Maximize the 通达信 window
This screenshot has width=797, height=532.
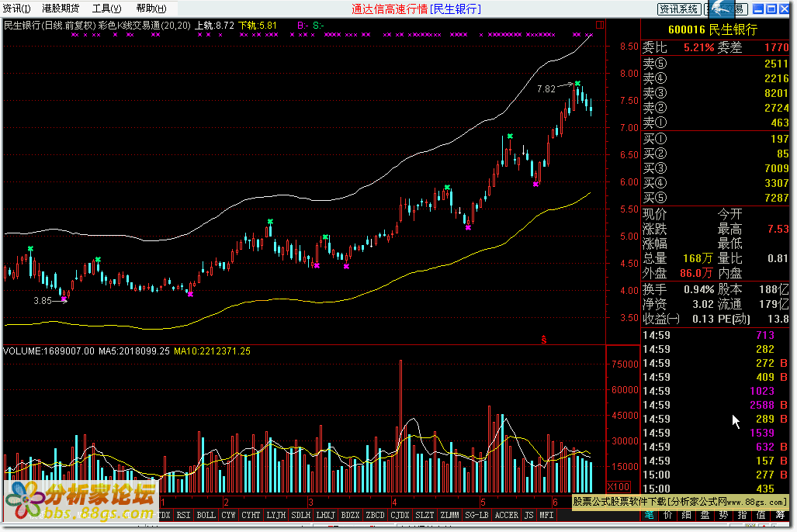coord(771,9)
